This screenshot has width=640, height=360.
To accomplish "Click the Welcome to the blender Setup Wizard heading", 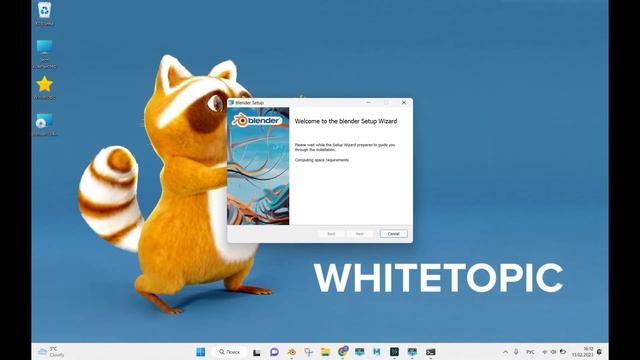I will coord(346,121).
